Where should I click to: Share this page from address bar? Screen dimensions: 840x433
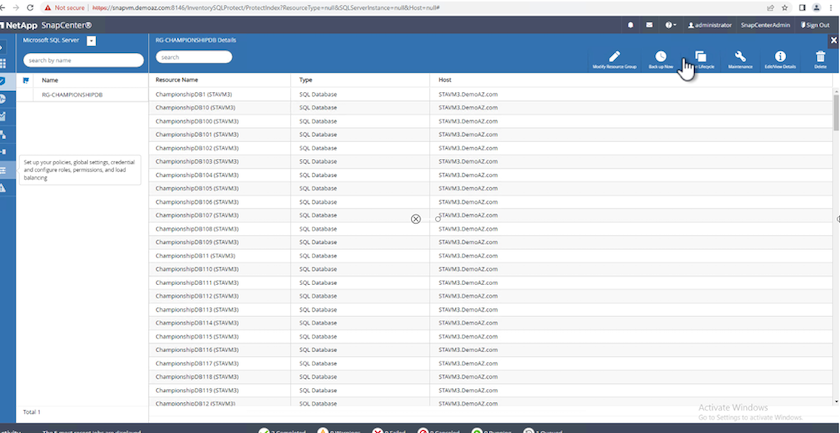[x=770, y=8]
